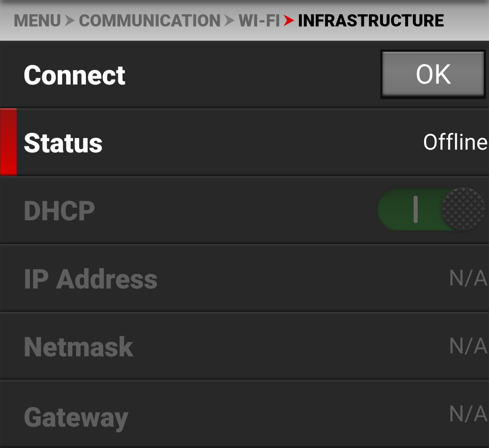Select the Status row label

(63, 143)
